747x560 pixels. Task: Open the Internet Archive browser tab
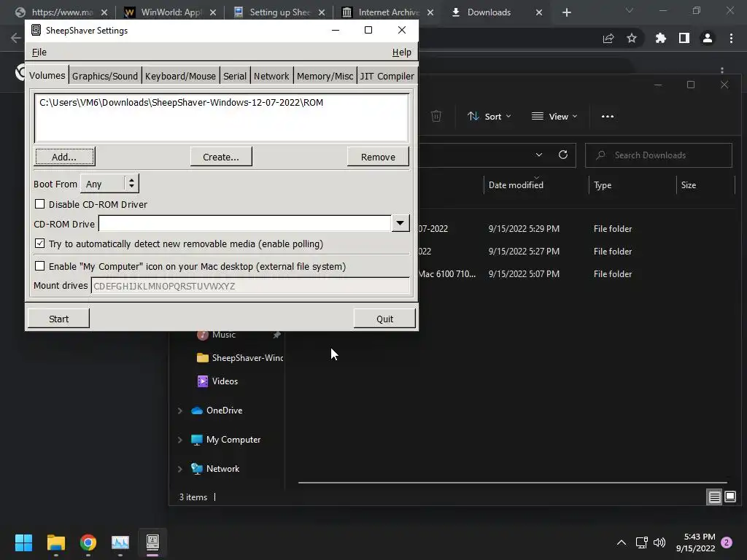[387, 12]
